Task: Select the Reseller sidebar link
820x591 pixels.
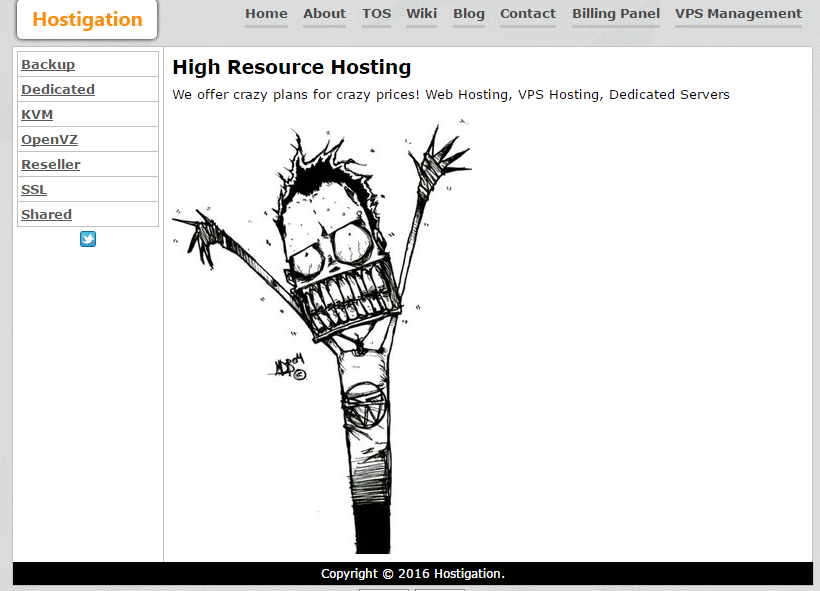Action: [51, 165]
